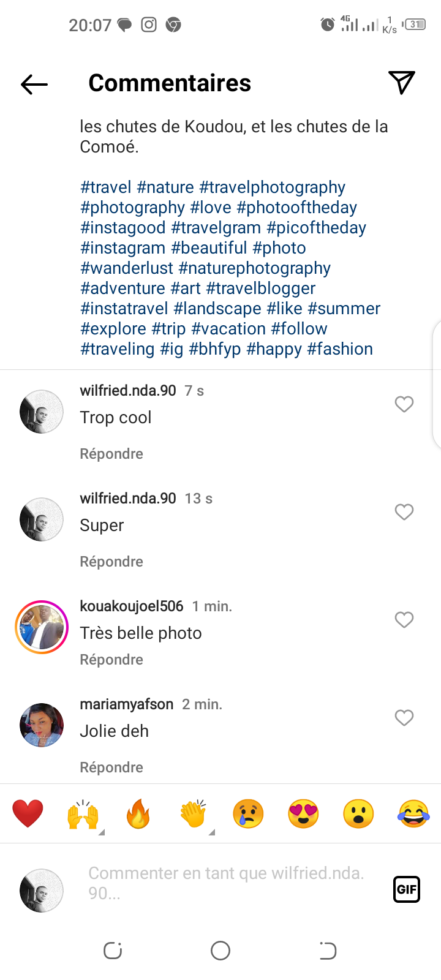This screenshot has height=980, width=441.
Task: Reply to the "Jolie deh" comment
Action: 111,767
